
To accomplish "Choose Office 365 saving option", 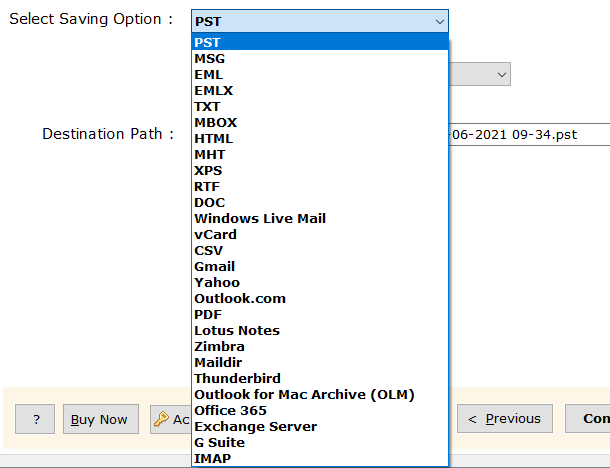I will [320, 410].
